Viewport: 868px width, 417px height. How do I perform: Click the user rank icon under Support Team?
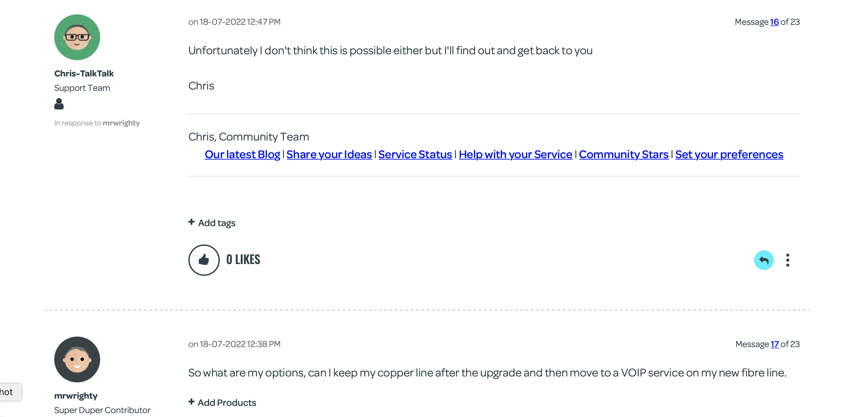coord(59,104)
